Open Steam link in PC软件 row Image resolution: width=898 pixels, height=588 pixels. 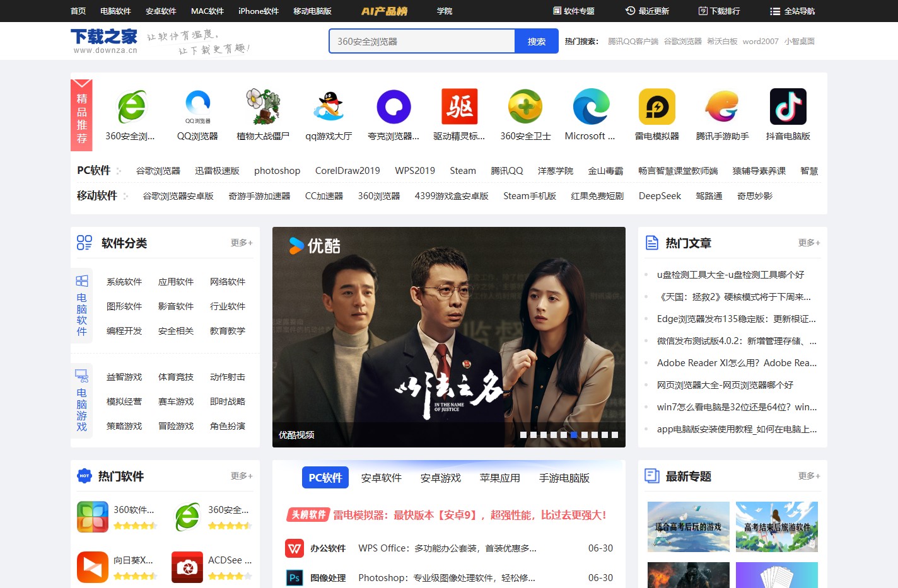pyautogui.click(x=463, y=171)
